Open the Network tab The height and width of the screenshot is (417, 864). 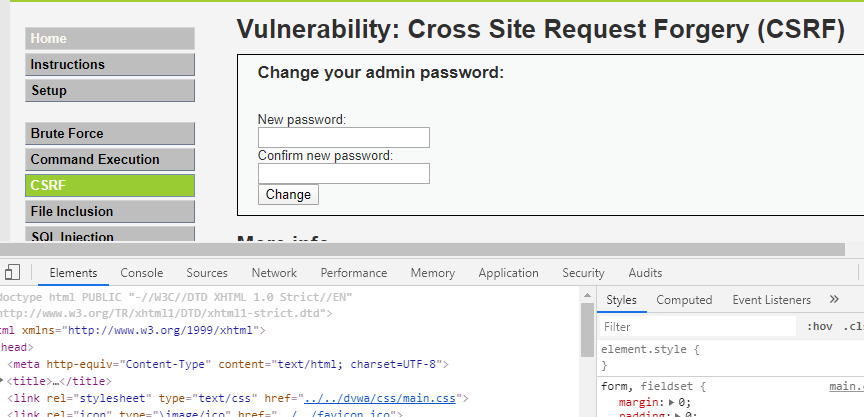pos(274,273)
